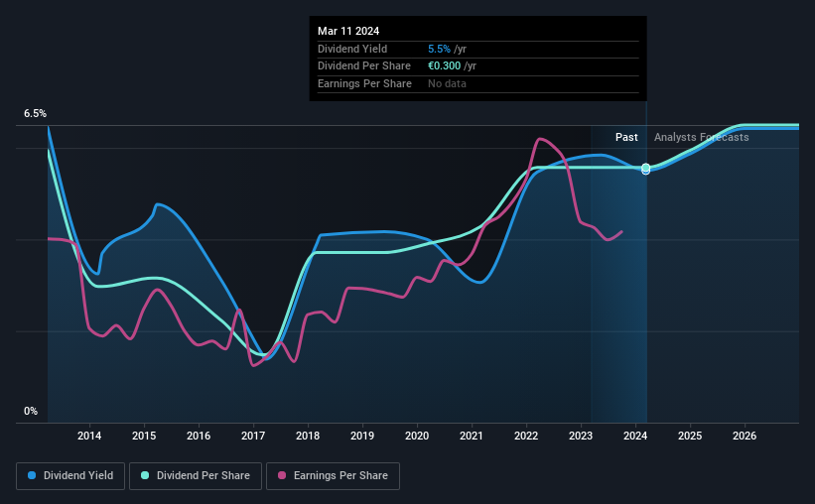Click the 0% y-axis label
This screenshot has height=504, width=815.
[x=31, y=411]
